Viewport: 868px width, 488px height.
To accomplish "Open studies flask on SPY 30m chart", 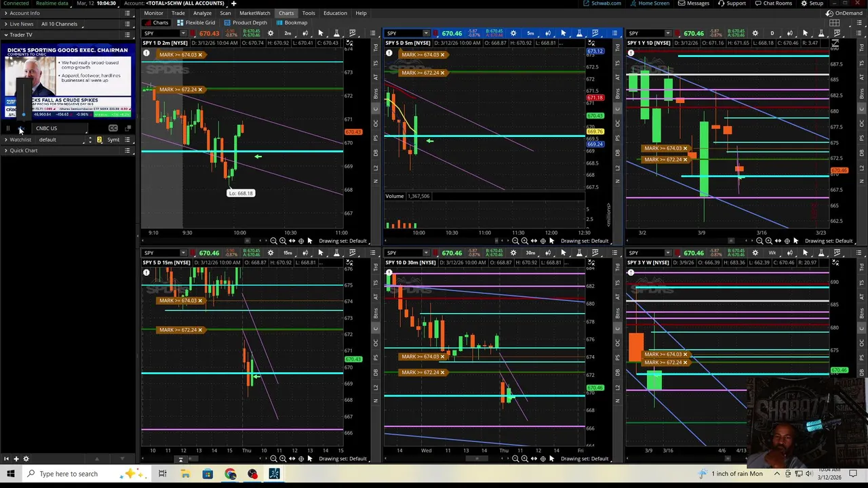I will (579, 253).
